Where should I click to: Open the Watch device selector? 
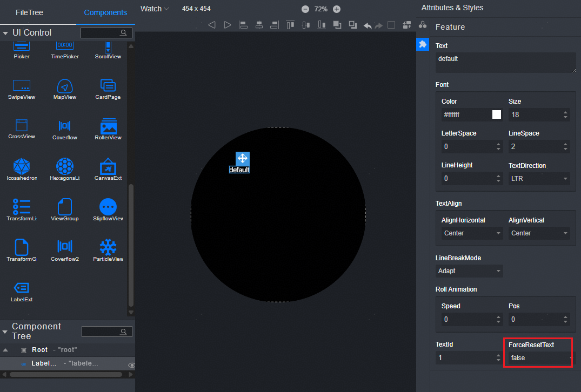(x=155, y=9)
